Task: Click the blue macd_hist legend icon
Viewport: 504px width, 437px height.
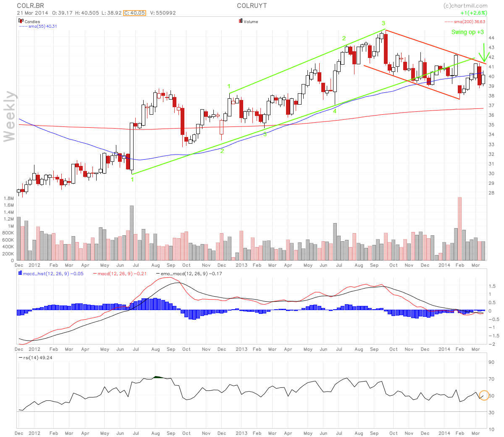Action: pyautogui.click(x=20, y=273)
